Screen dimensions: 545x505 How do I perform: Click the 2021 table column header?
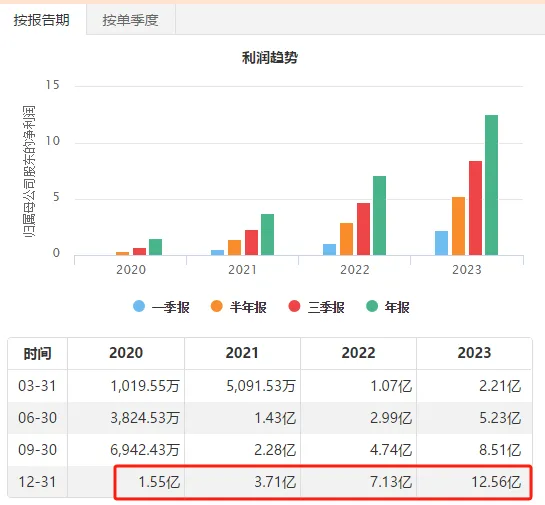tap(242, 353)
